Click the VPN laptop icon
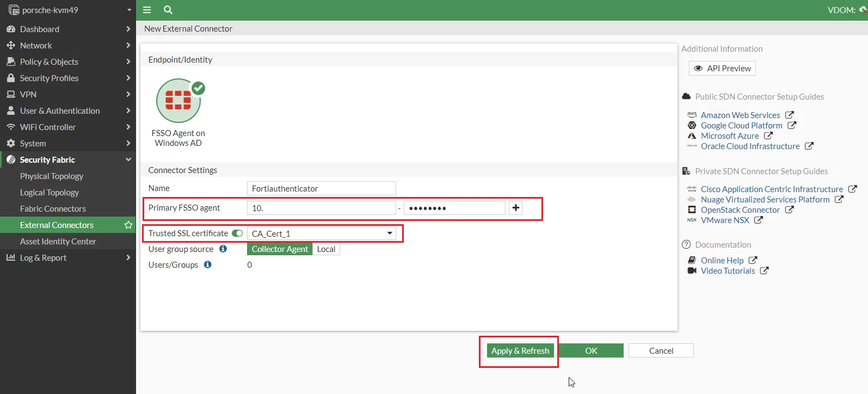Screen dimensions: 868x394 pos(11,94)
